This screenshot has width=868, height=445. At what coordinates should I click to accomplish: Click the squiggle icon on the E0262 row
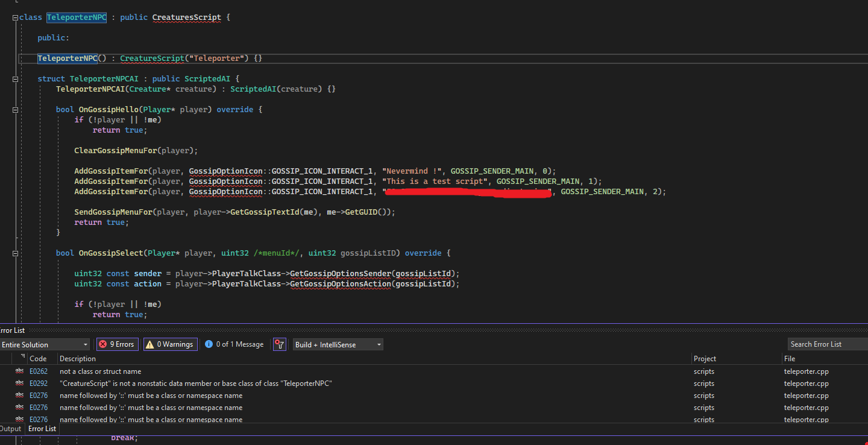pyautogui.click(x=19, y=371)
